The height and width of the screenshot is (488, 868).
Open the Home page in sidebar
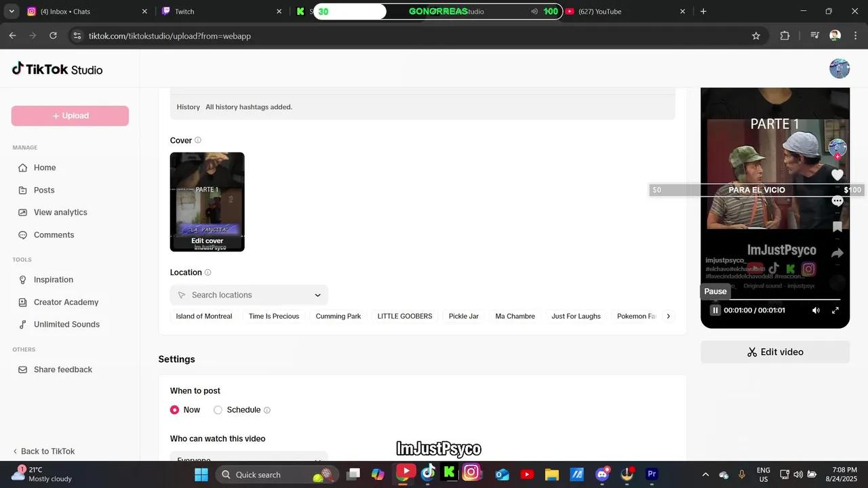click(x=45, y=167)
